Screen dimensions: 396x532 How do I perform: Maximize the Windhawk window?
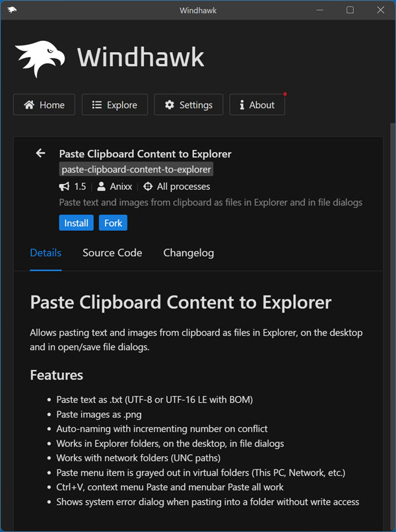coord(350,10)
